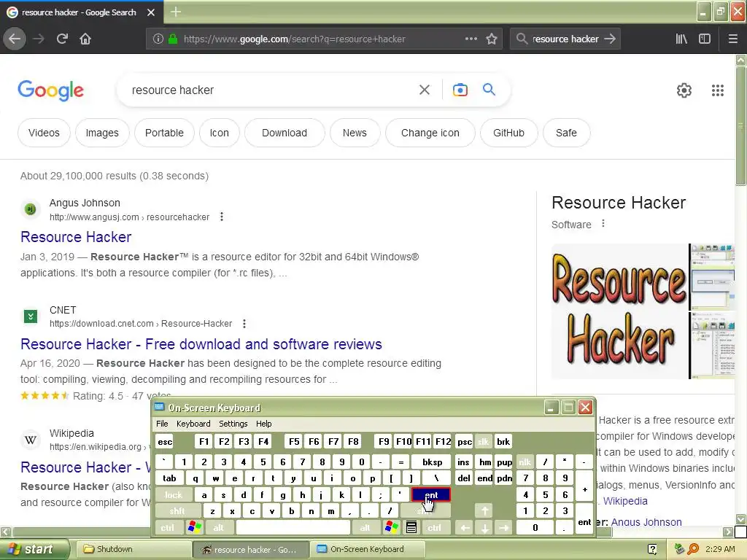Viewport: 747px width, 560px height.
Task: Select the GitHub filter chip
Action: pos(508,133)
